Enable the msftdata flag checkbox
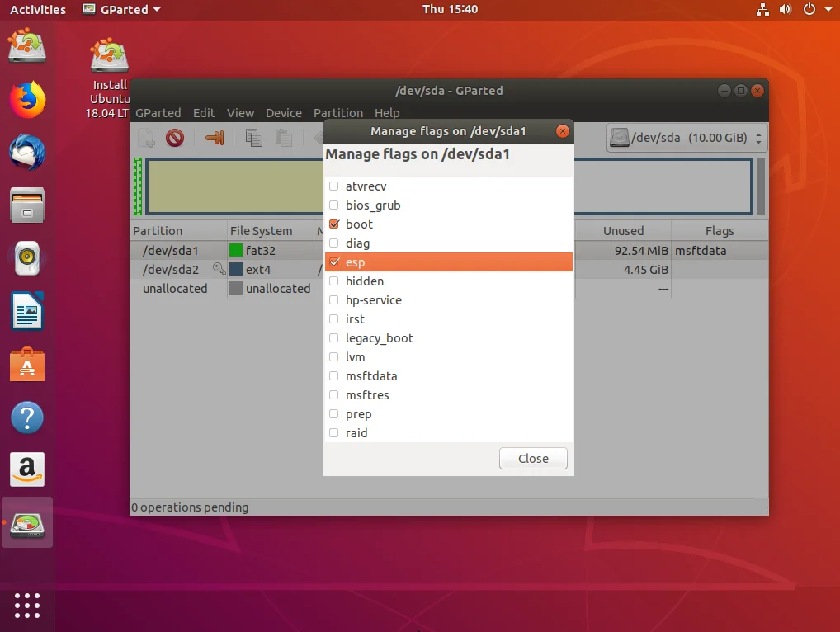This screenshot has width=840, height=632. [x=334, y=376]
